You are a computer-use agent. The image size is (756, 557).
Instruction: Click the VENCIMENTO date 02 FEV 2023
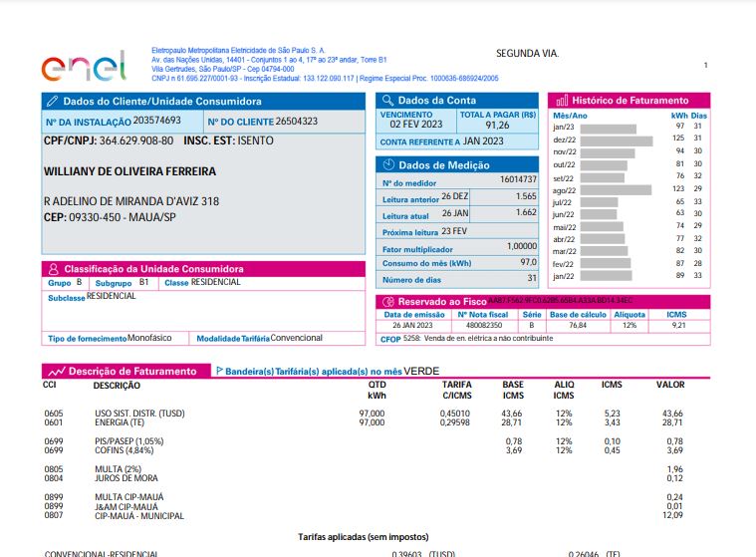416,124
